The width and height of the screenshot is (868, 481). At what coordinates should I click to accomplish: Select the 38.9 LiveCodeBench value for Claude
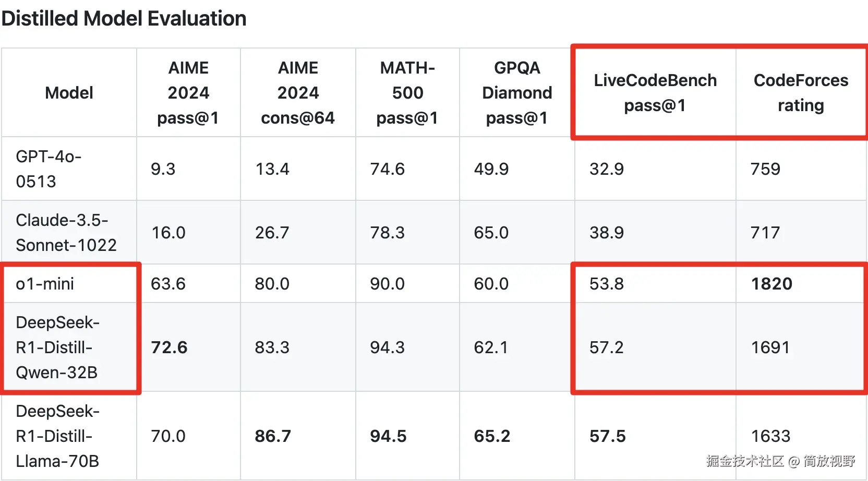point(607,233)
